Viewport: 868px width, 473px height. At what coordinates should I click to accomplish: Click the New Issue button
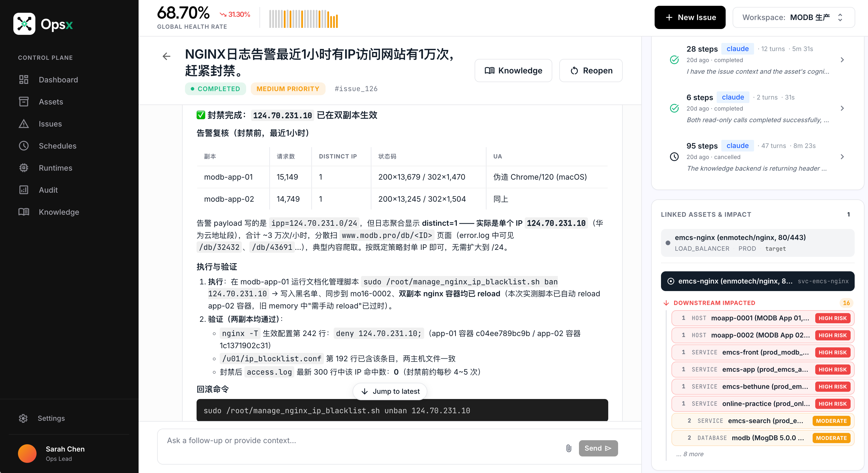[x=690, y=17]
